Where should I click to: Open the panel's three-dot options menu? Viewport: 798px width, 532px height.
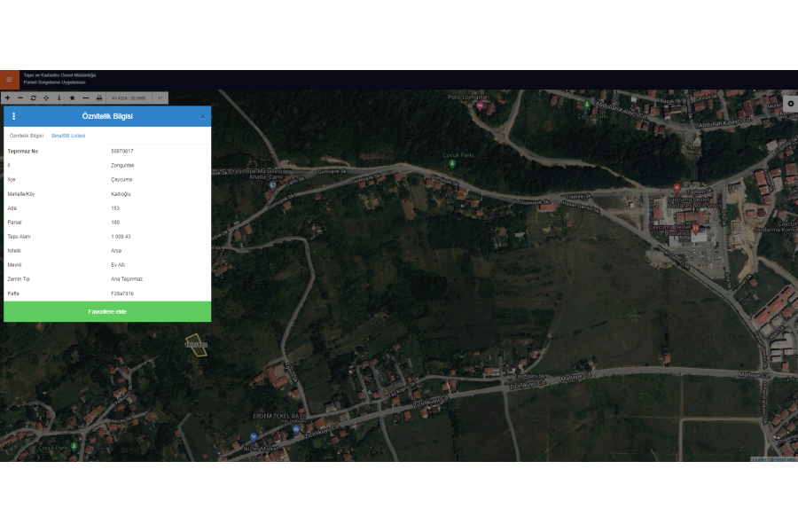pyautogui.click(x=13, y=116)
